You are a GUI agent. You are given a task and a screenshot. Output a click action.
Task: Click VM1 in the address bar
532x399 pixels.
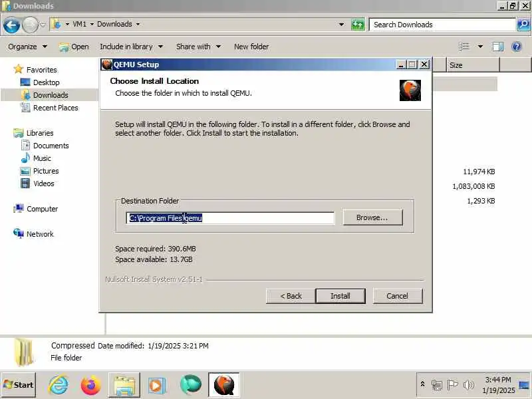80,24
